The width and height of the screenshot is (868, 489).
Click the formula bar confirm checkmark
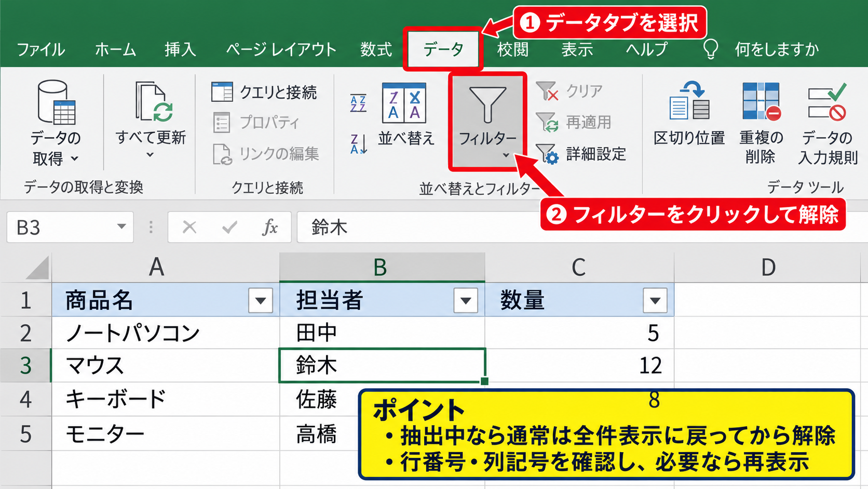229,227
